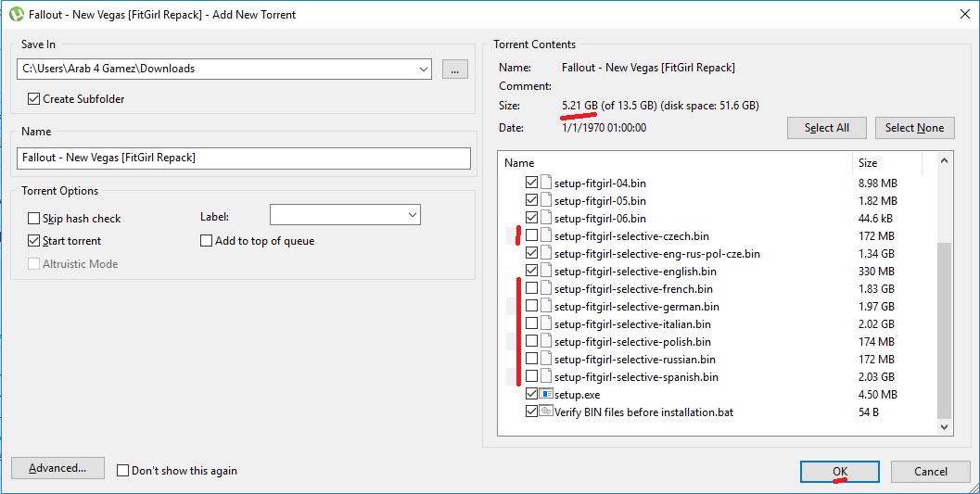Screen dimensions: 980x494
Task: Click the setup-fitgirl-selective-english.bin file icon
Action: tap(546, 271)
